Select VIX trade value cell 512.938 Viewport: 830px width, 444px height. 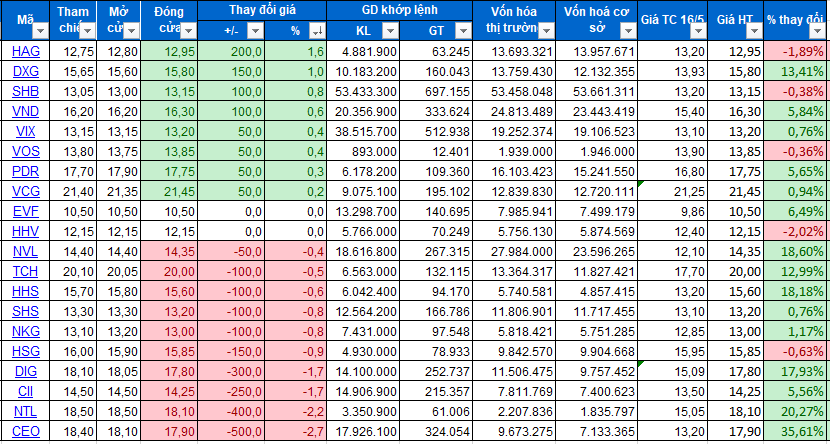[436, 132]
